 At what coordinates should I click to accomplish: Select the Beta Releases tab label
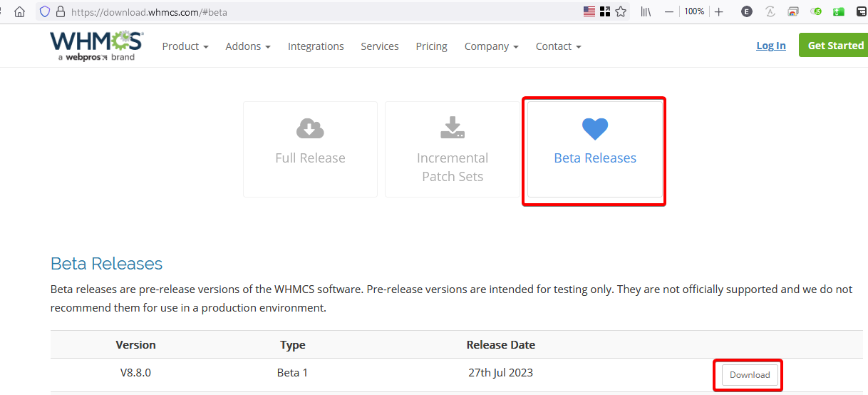point(595,158)
